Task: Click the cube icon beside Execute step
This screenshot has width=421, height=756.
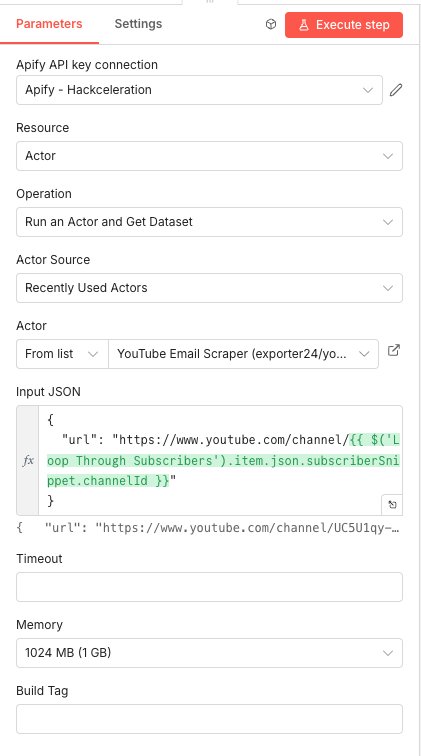Action: coord(271,25)
